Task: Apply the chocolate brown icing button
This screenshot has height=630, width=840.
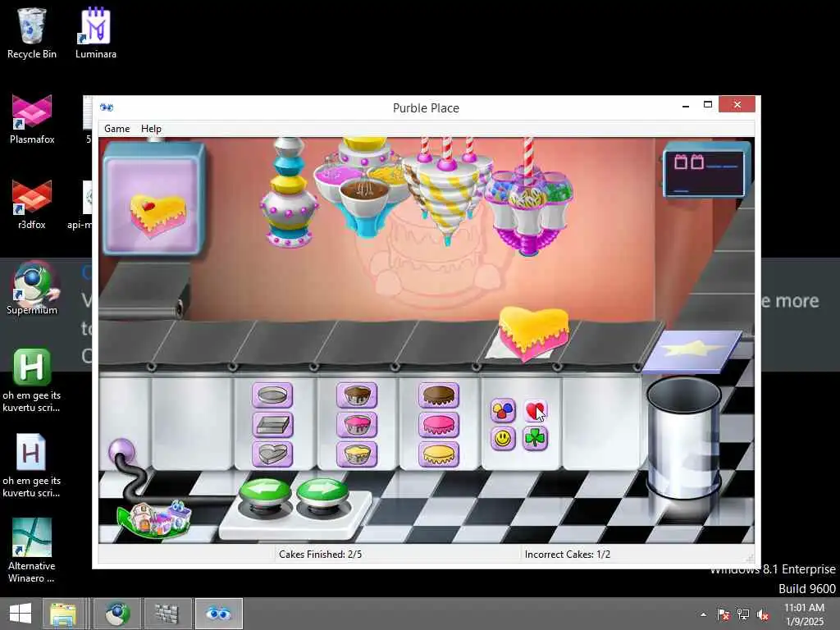Action: 439,396
